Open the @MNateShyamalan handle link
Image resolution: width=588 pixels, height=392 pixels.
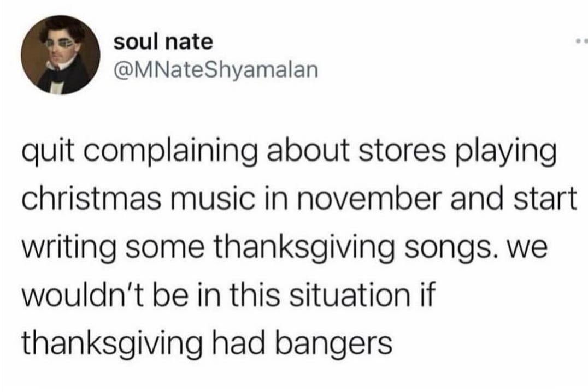coord(216,70)
